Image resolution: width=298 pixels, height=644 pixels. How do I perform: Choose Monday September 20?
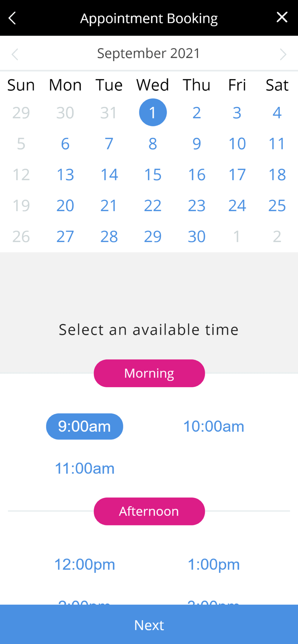65,205
